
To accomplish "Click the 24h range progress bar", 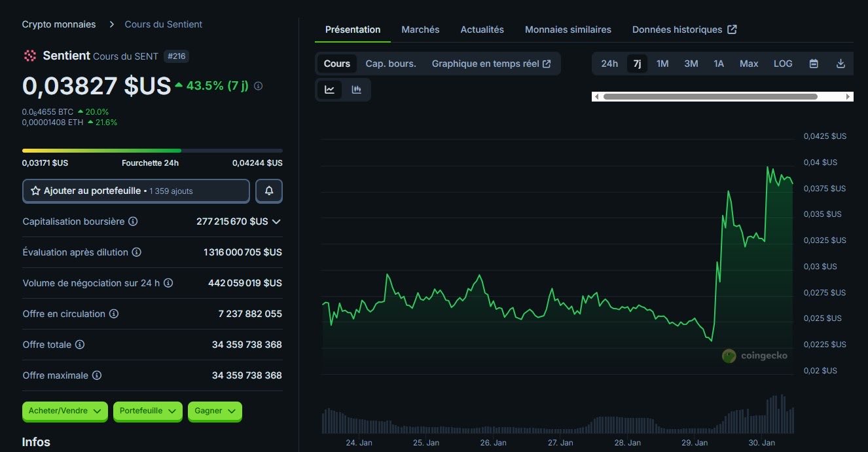I will click(x=153, y=151).
